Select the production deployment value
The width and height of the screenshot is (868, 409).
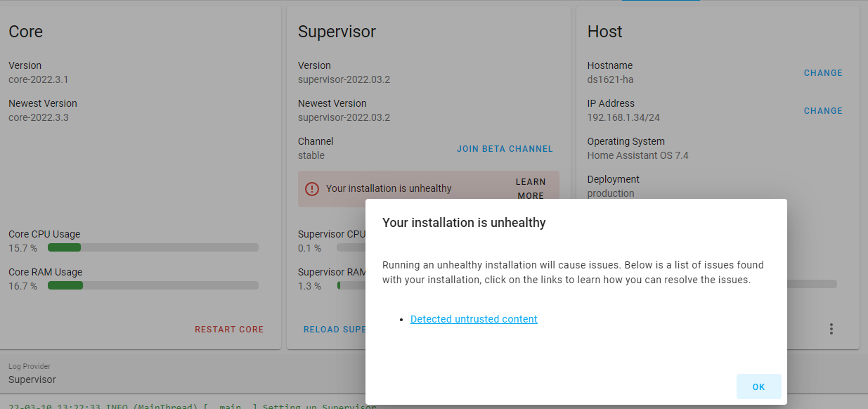611,193
